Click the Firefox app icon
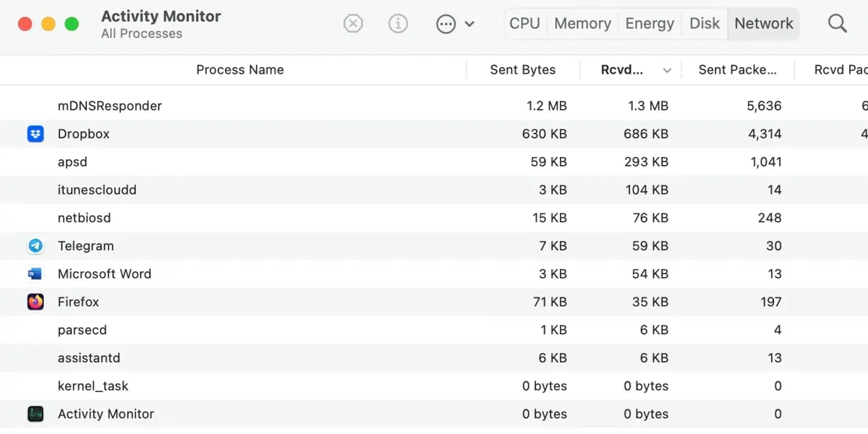The height and width of the screenshot is (434, 868). point(35,302)
